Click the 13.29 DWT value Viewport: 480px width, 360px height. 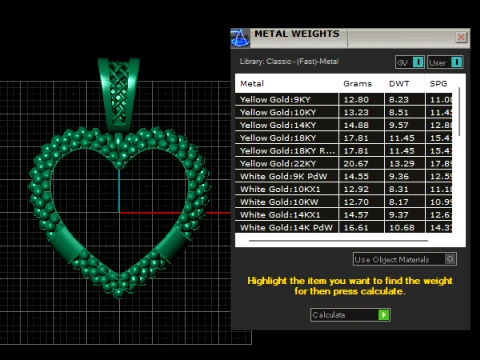click(x=402, y=164)
